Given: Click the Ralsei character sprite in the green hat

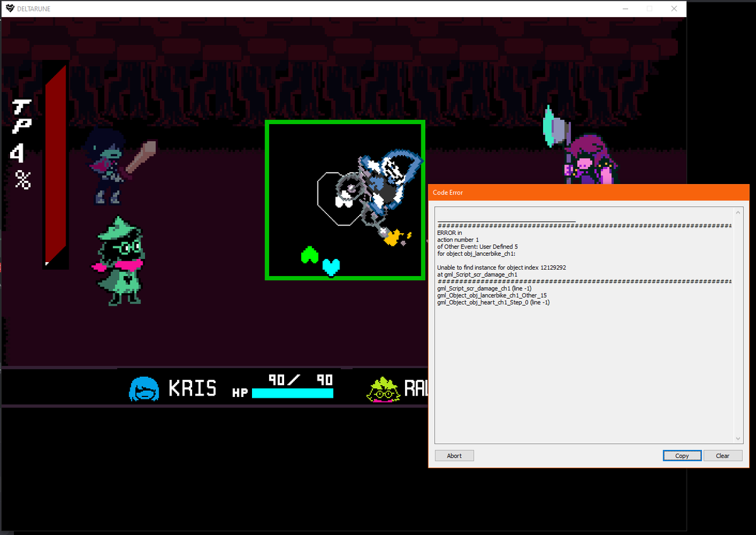Looking at the screenshot, I should [118, 261].
